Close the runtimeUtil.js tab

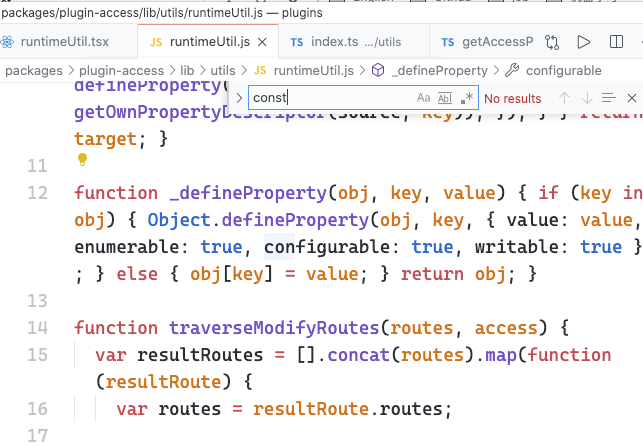tap(262, 42)
